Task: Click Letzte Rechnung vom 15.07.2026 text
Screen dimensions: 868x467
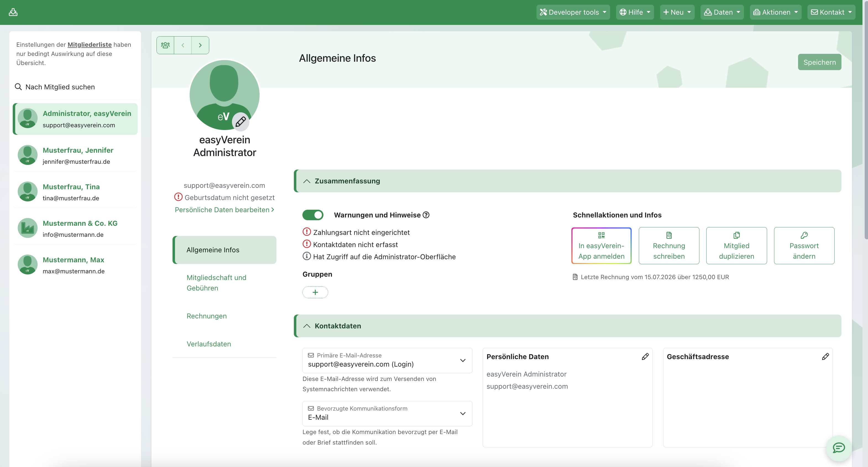Action: pos(655,277)
